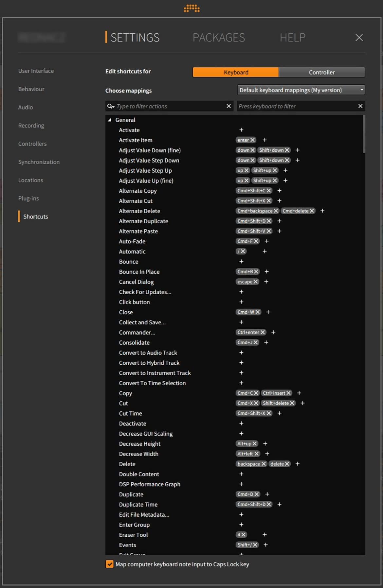Remove escape shortcut from Cancel Dialog
Viewport: 383px width, 588px height.
[255, 282]
